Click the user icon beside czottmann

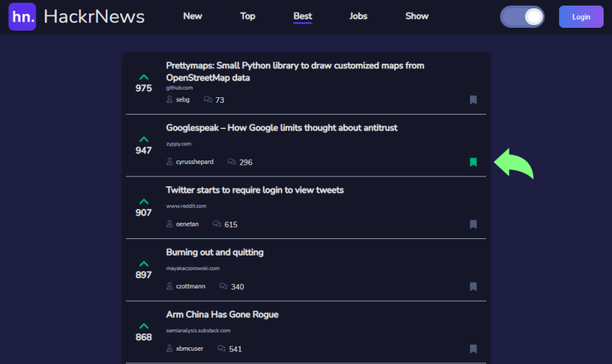pos(170,286)
